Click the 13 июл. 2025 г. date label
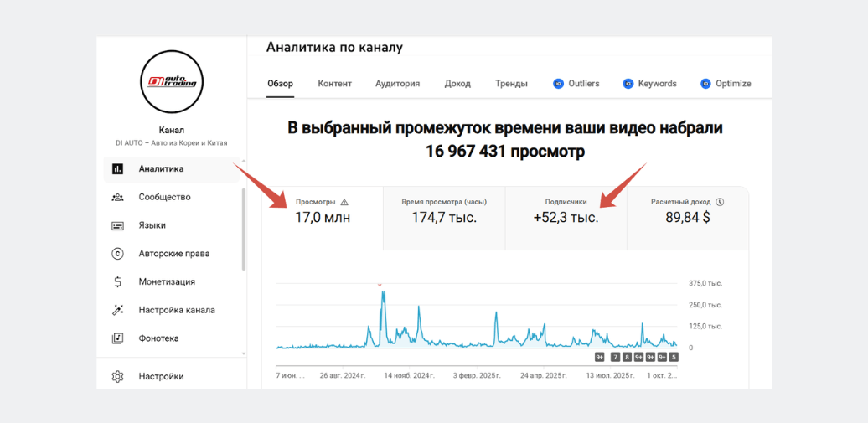 tap(611, 375)
